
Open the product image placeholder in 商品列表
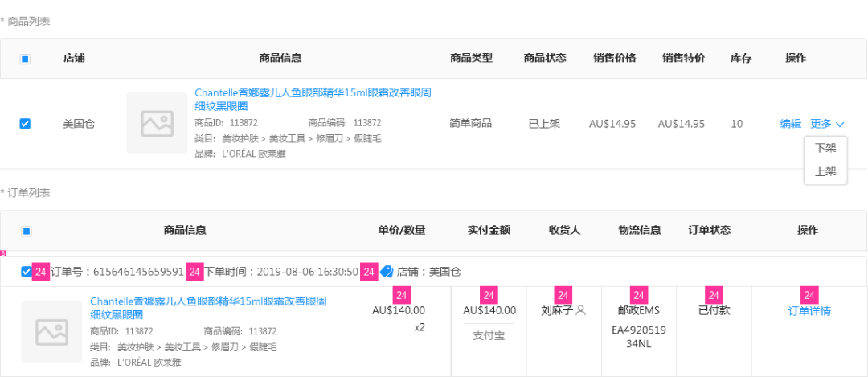[x=157, y=123]
